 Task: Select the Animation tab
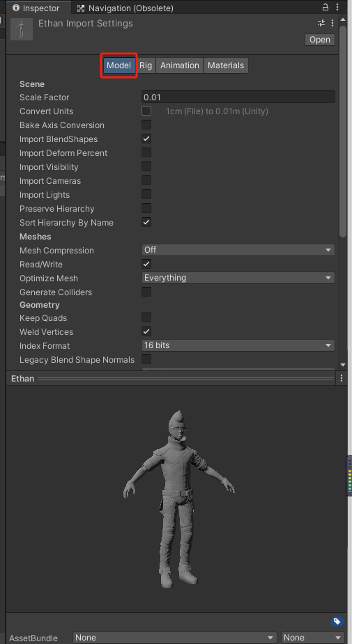(x=180, y=65)
